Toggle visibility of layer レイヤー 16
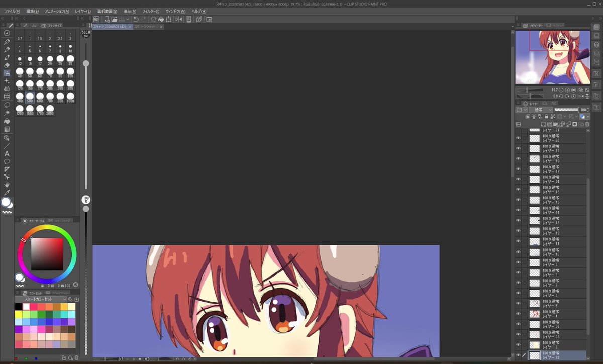 (519, 189)
